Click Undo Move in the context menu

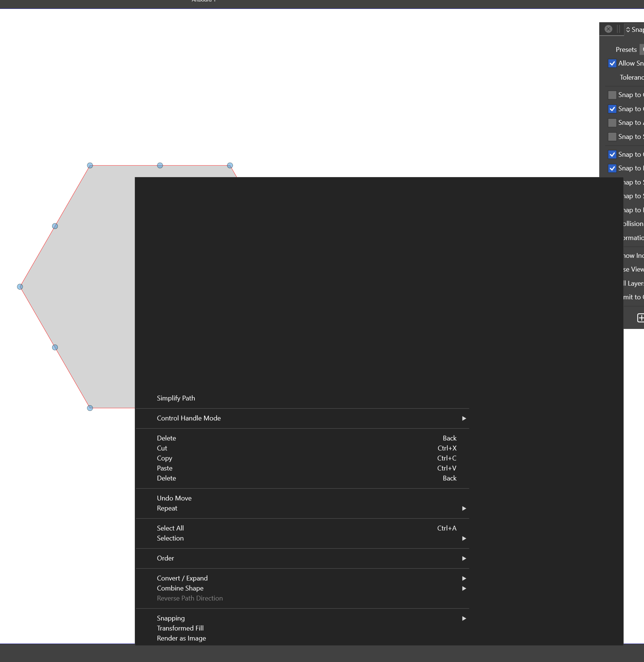pyautogui.click(x=174, y=498)
